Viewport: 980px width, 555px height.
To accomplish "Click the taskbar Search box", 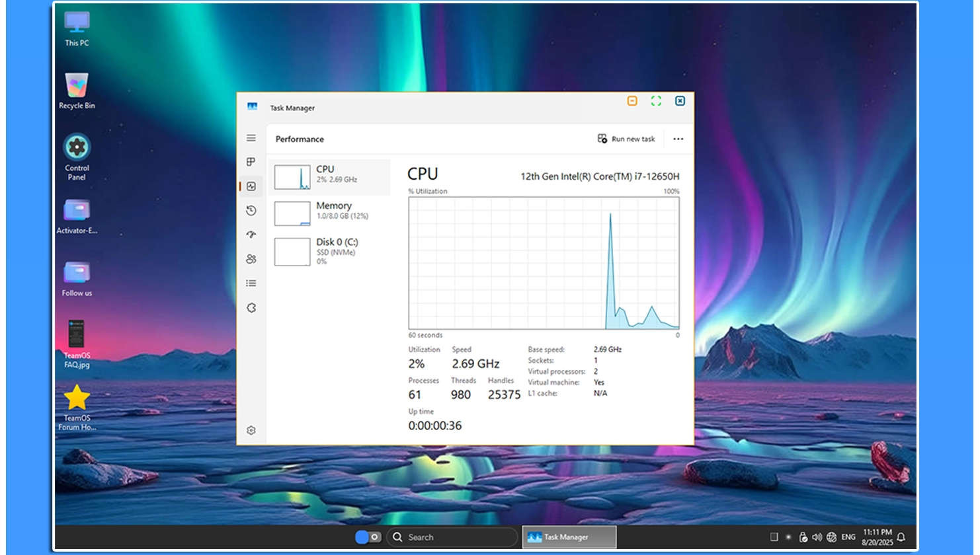I will 452,537.
